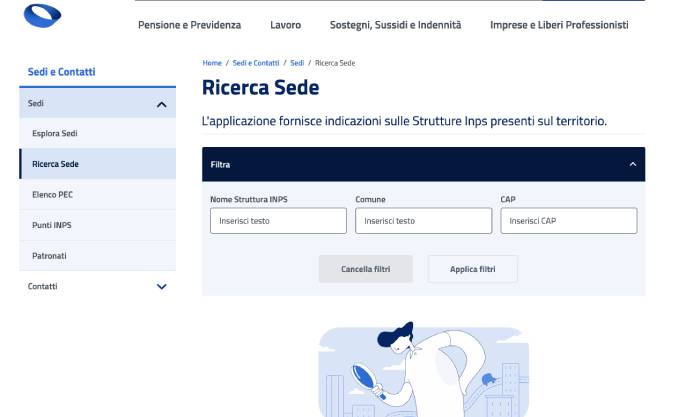The image size is (700, 417).
Task: Click the Ricerca Sede page title
Action: click(261, 88)
